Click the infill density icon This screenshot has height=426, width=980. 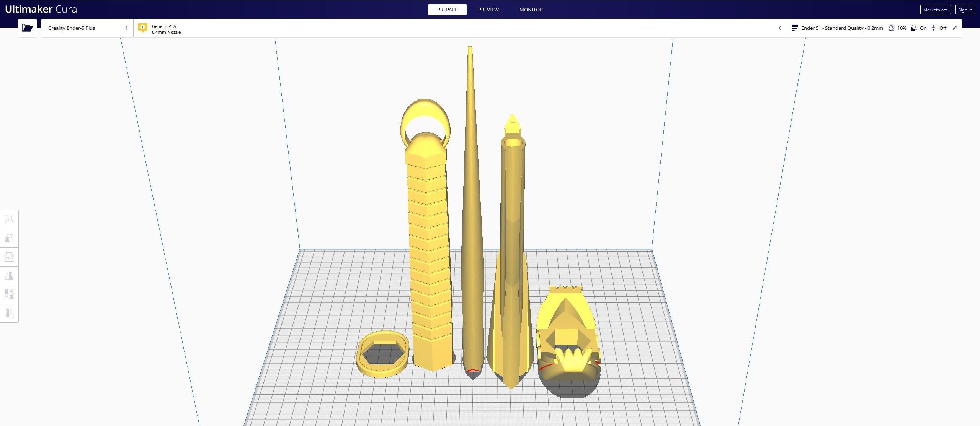click(x=891, y=28)
